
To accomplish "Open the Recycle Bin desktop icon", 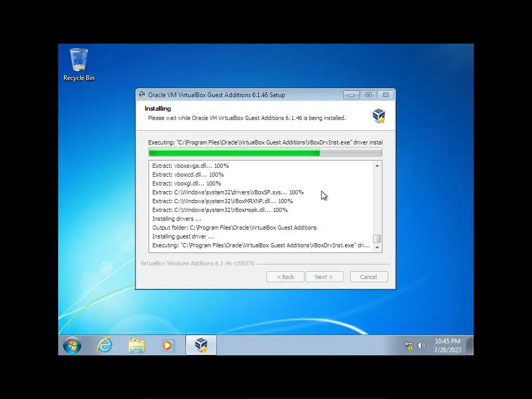I will point(79,64).
